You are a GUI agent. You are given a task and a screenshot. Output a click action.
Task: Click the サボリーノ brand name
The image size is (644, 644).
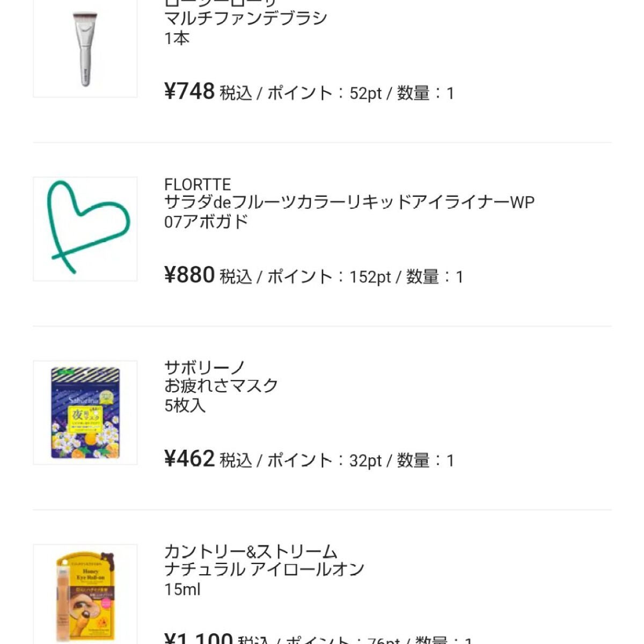[x=204, y=368]
